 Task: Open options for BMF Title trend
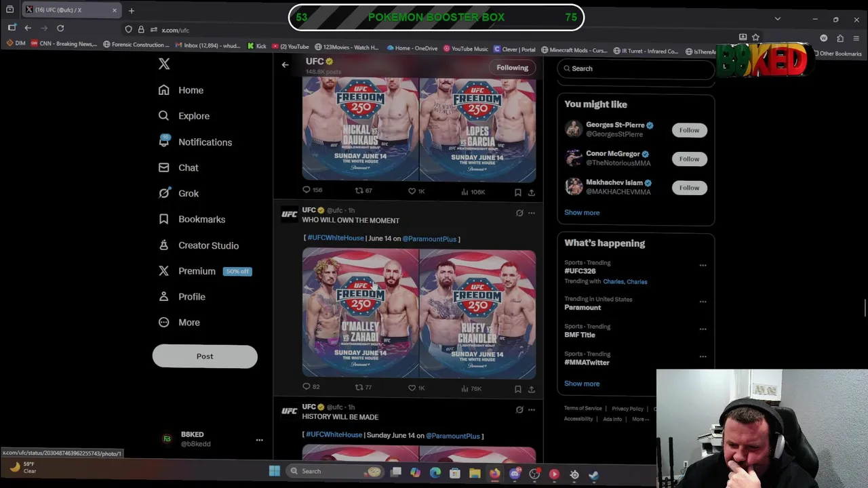pyautogui.click(x=703, y=329)
